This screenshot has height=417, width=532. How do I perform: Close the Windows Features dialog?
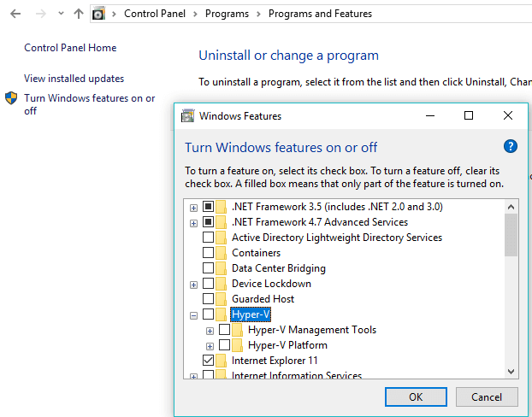(508, 115)
